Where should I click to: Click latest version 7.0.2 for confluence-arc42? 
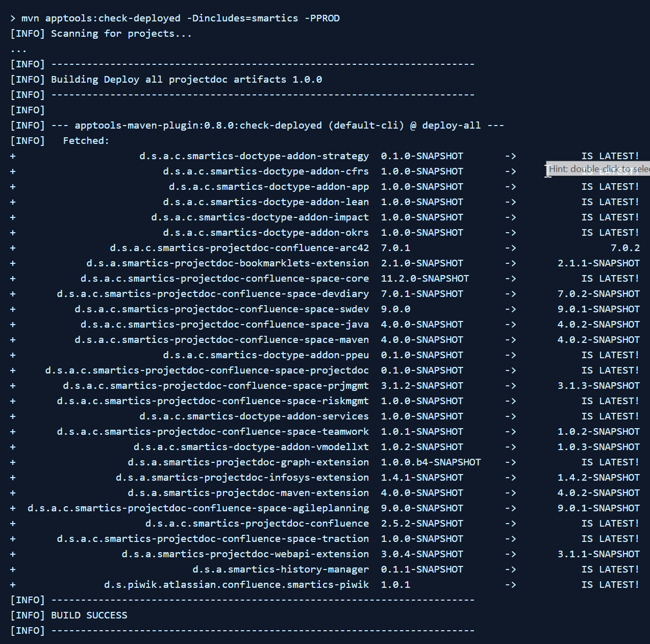tap(624, 248)
